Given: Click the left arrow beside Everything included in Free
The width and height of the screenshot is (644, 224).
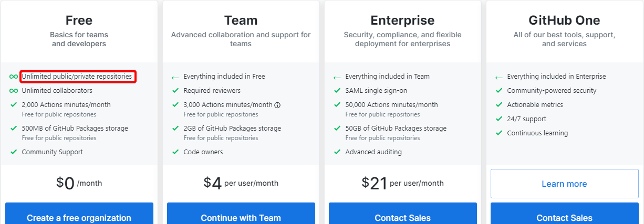Looking at the screenshot, I should pyautogui.click(x=175, y=77).
